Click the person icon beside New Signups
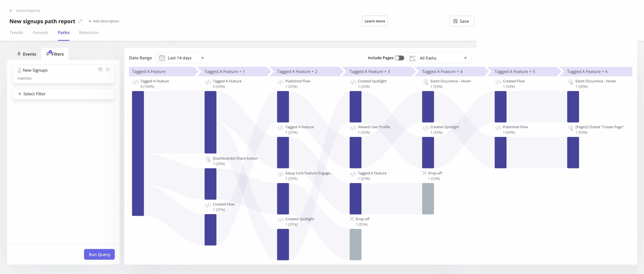Screen dimensions: 644x274 (x=19, y=70)
